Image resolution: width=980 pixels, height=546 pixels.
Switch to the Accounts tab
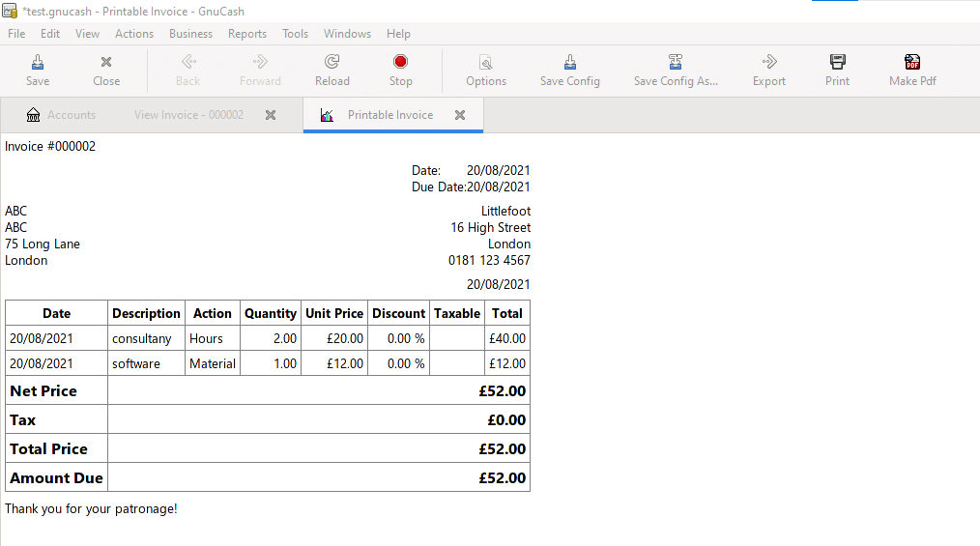[61, 115]
